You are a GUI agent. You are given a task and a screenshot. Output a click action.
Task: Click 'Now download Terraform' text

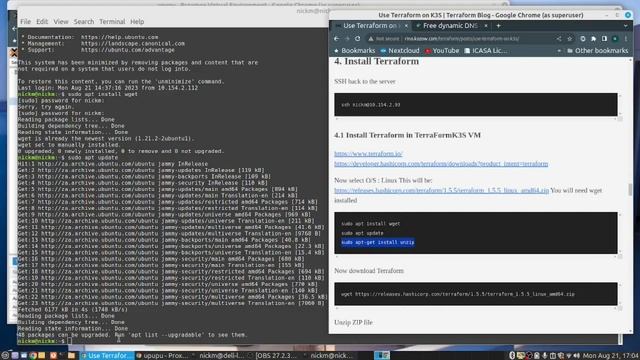369,271
